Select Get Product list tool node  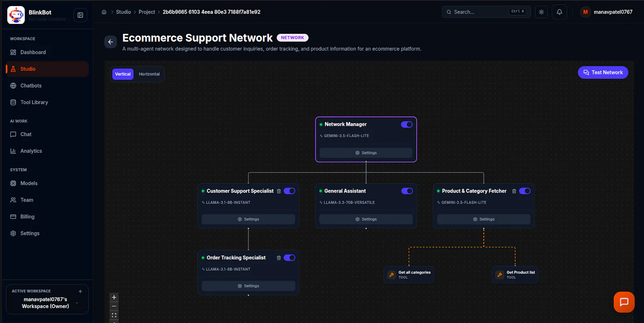click(515, 275)
